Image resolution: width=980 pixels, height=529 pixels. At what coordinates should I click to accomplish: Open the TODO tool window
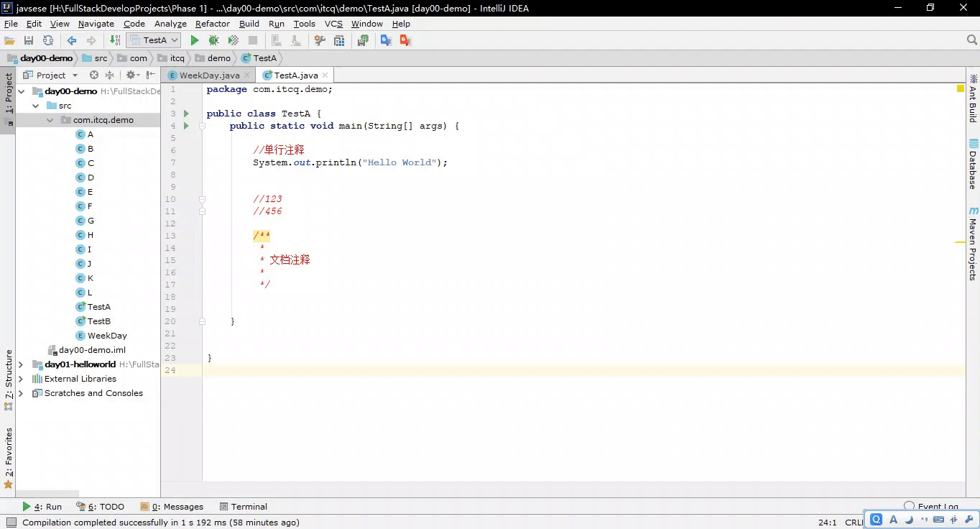(101, 507)
